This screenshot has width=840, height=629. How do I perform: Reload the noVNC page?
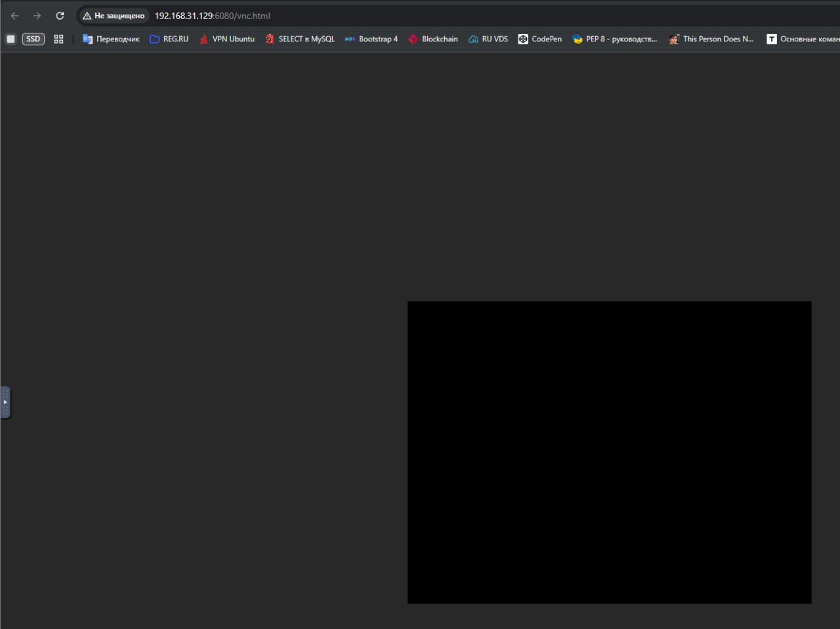(x=60, y=16)
